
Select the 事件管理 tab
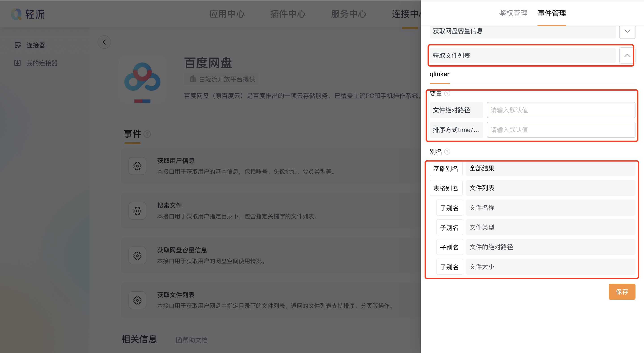coord(552,13)
